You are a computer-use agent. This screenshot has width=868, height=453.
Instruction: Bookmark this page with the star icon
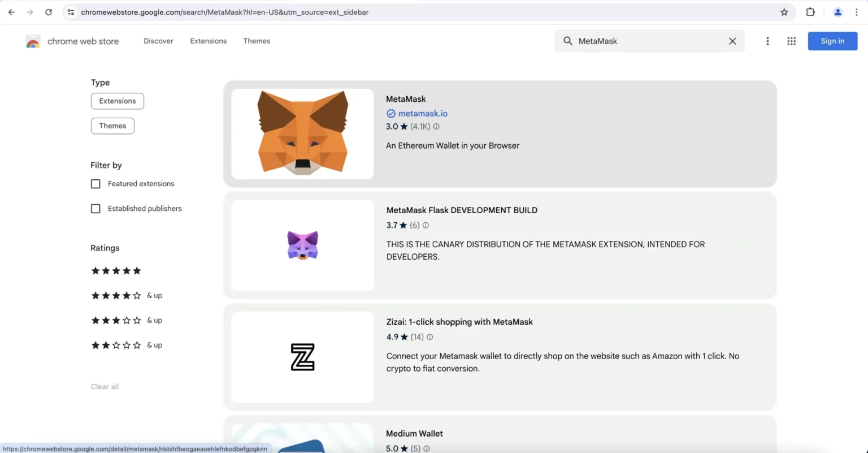click(784, 12)
